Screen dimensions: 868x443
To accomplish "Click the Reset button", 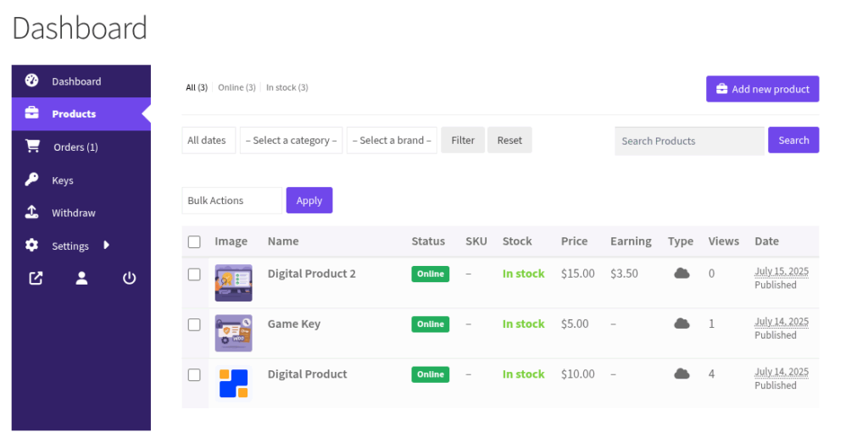I will [x=509, y=140].
